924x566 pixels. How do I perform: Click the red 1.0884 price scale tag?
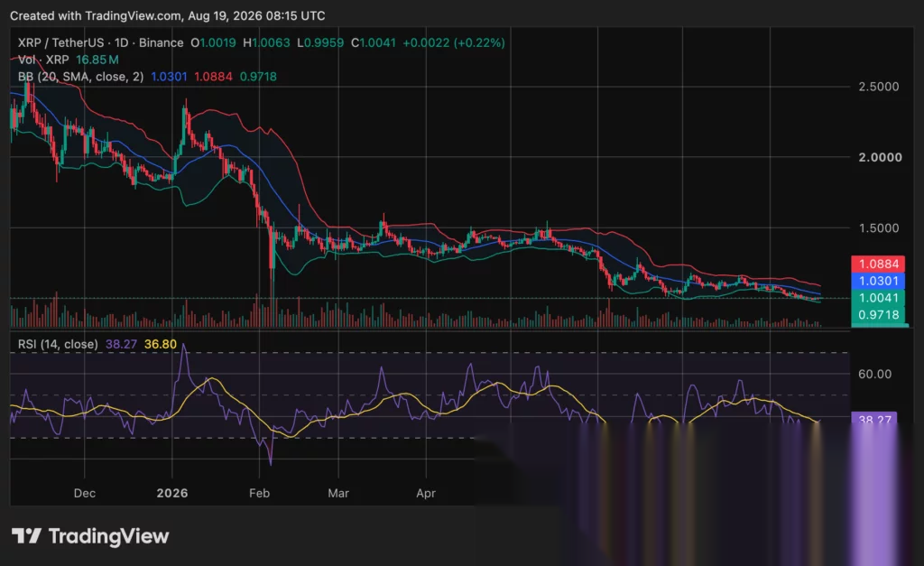878,264
